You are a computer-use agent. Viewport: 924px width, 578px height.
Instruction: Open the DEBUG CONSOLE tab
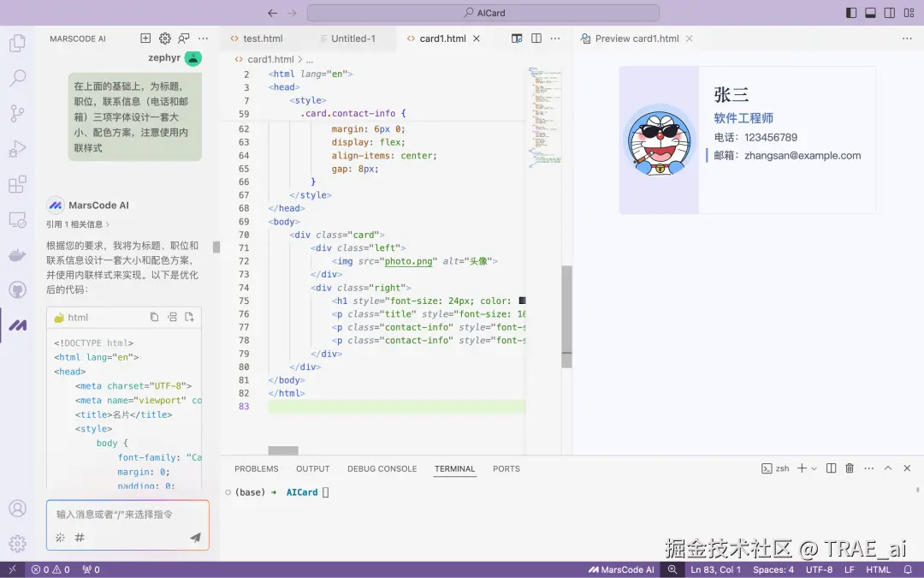point(382,469)
